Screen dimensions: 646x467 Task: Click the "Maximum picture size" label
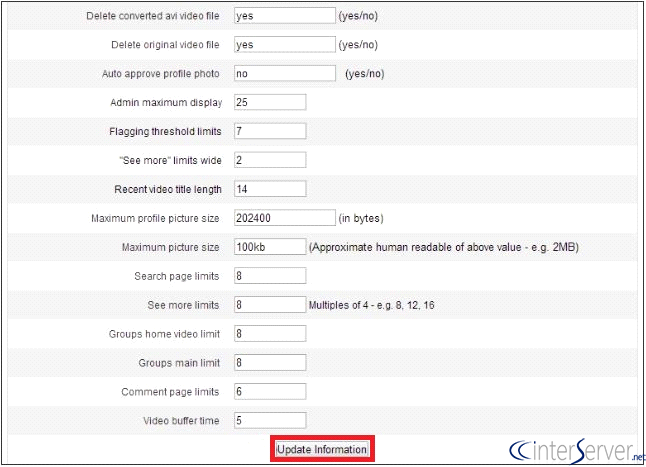point(171,248)
